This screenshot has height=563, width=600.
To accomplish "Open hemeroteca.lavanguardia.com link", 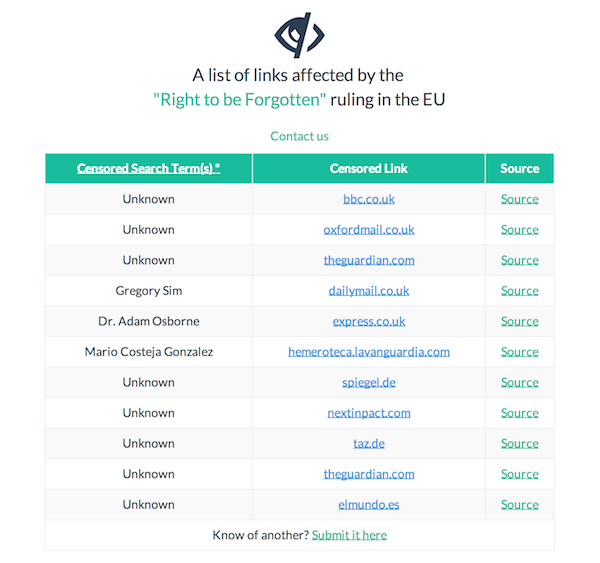I will point(369,352).
